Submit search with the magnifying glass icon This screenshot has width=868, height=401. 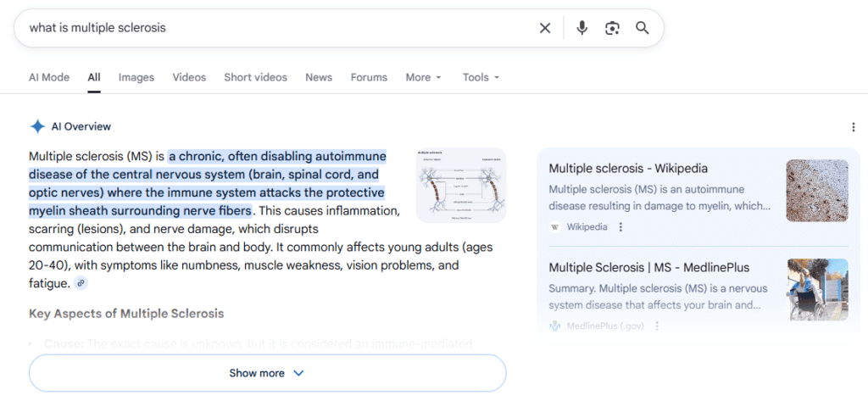pyautogui.click(x=643, y=28)
